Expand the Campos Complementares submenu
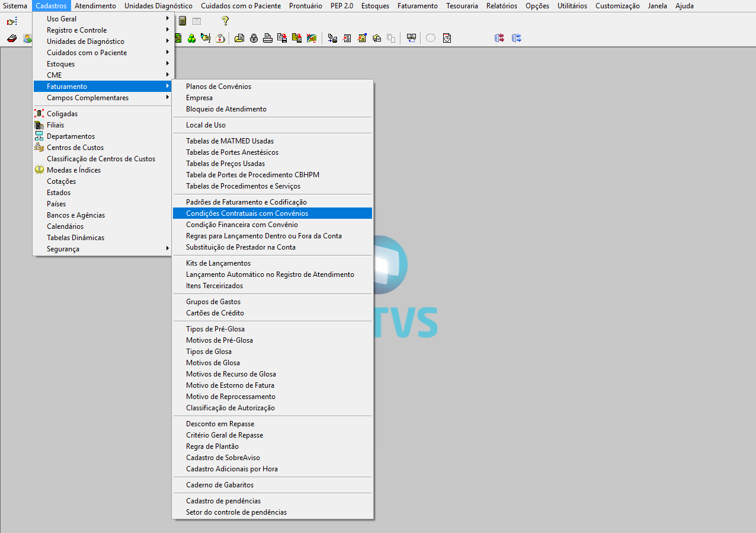756x533 pixels. pyautogui.click(x=102, y=98)
